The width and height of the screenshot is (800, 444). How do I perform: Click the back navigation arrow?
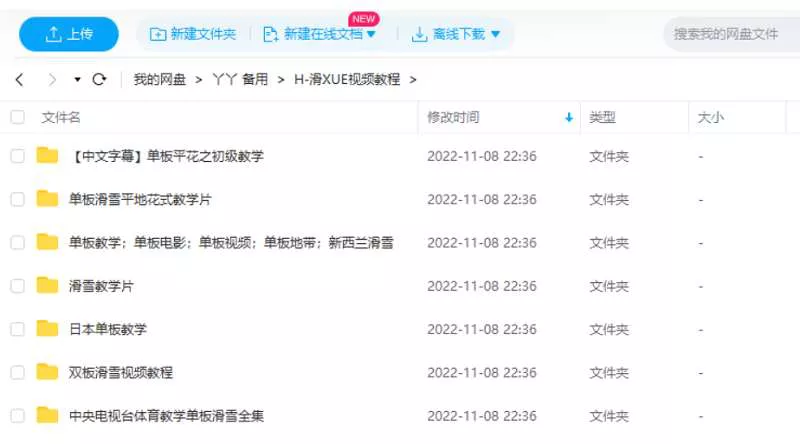[x=19, y=80]
